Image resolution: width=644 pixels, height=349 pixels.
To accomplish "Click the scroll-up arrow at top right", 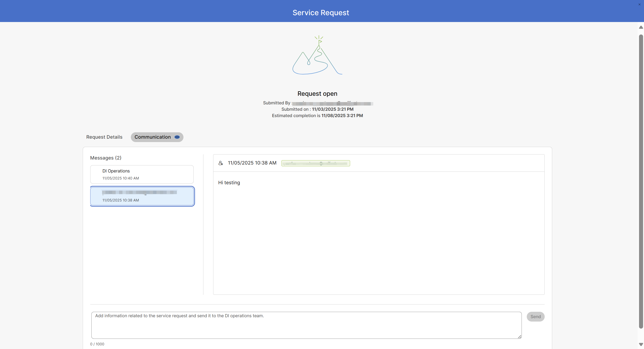I will [641, 27].
